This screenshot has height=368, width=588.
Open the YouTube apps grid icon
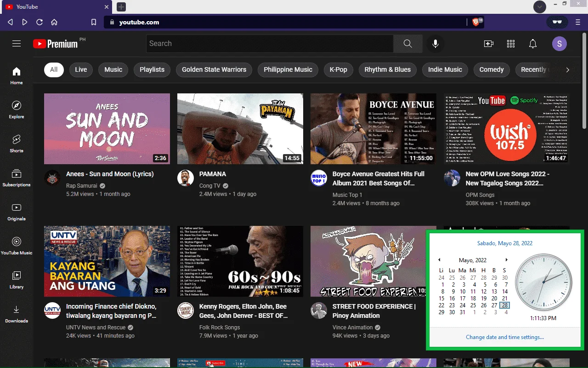pos(511,44)
